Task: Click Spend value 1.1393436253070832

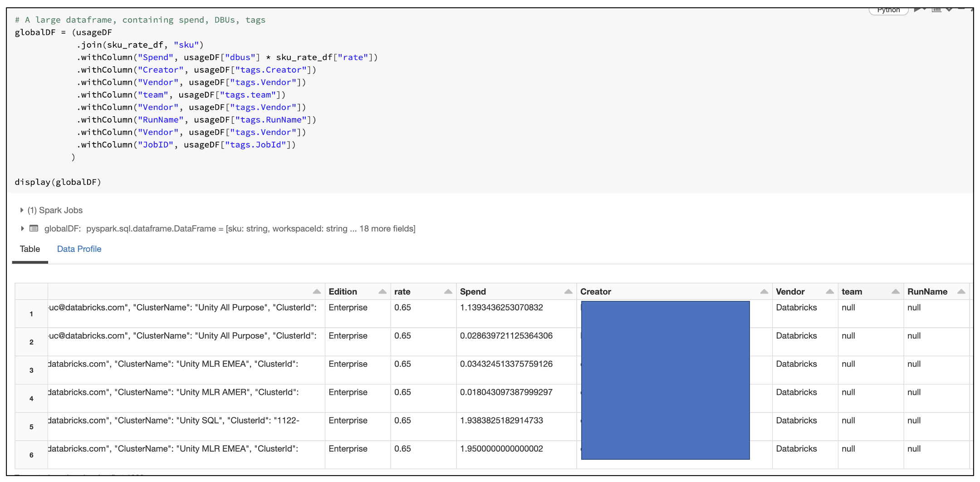Action: [501, 308]
